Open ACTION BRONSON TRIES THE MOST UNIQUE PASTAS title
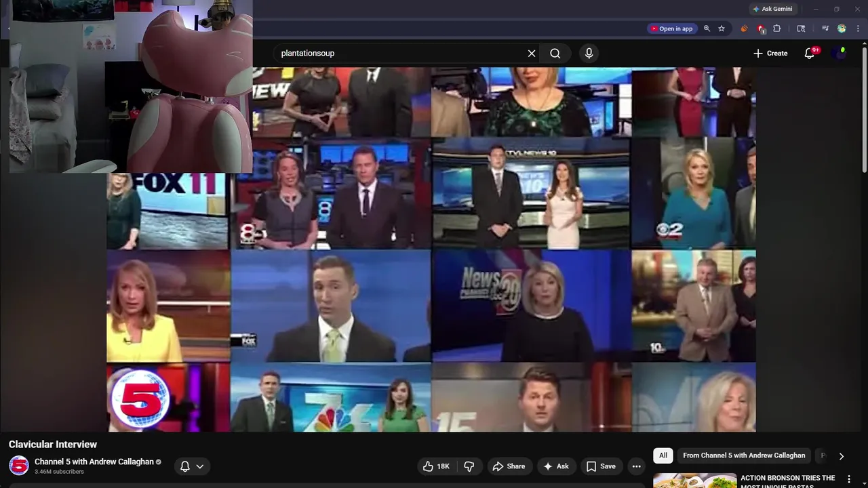The image size is (868, 488). 788,481
